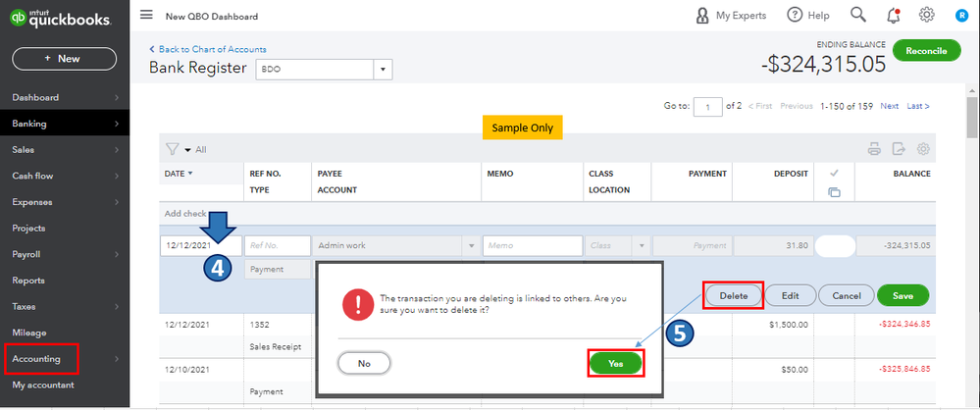Click the copy icon in checkmark column header
Image resolution: width=980 pixels, height=410 pixels.
click(x=834, y=192)
